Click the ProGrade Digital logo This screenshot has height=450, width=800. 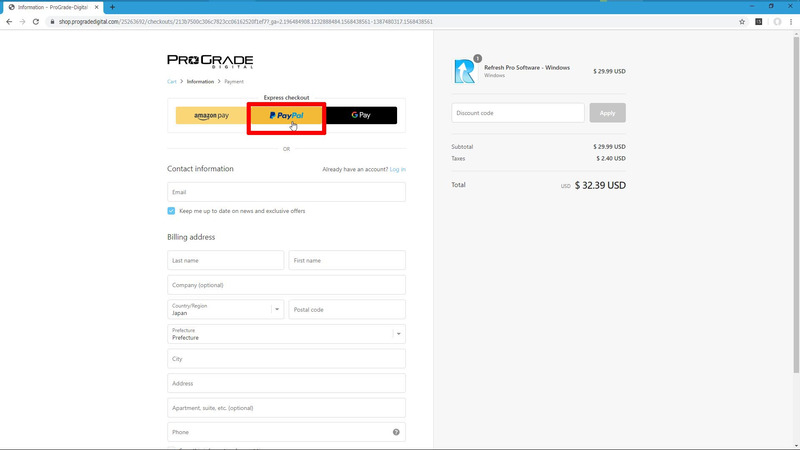click(210, 61)
